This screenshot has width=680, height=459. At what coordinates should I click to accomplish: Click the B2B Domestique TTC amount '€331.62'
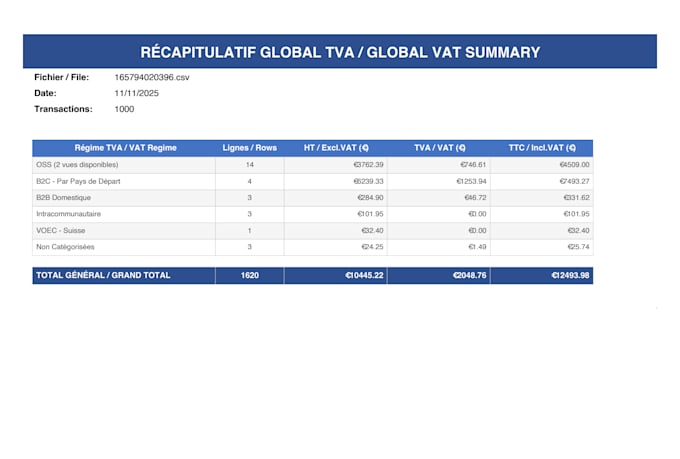576,198
